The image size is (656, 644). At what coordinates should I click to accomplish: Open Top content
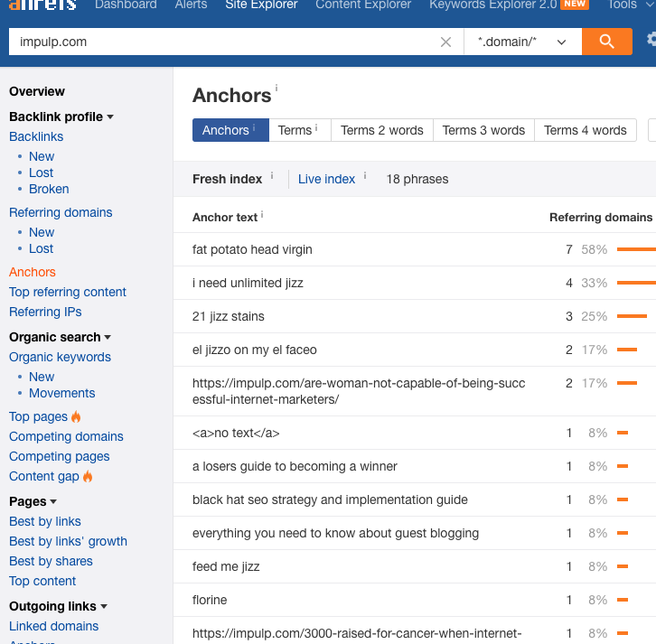click(42, 581)
